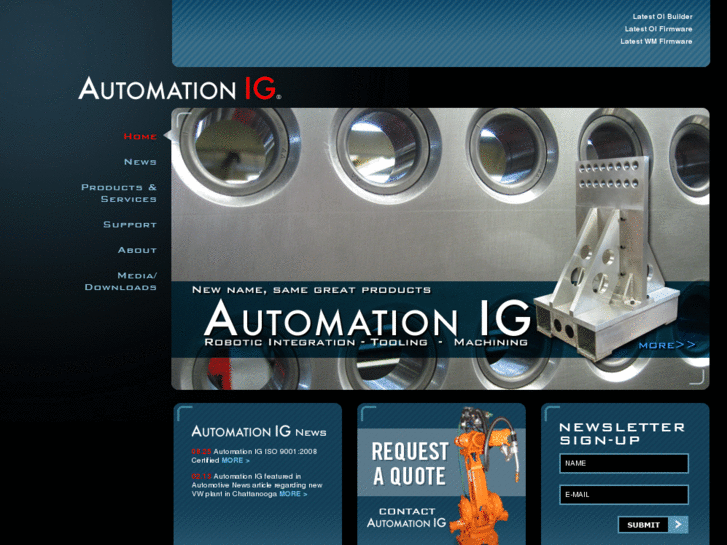Click the Automation IG logo
Image resolution: width=727 pixels, height=545 pixels.
tap(179, 88)
